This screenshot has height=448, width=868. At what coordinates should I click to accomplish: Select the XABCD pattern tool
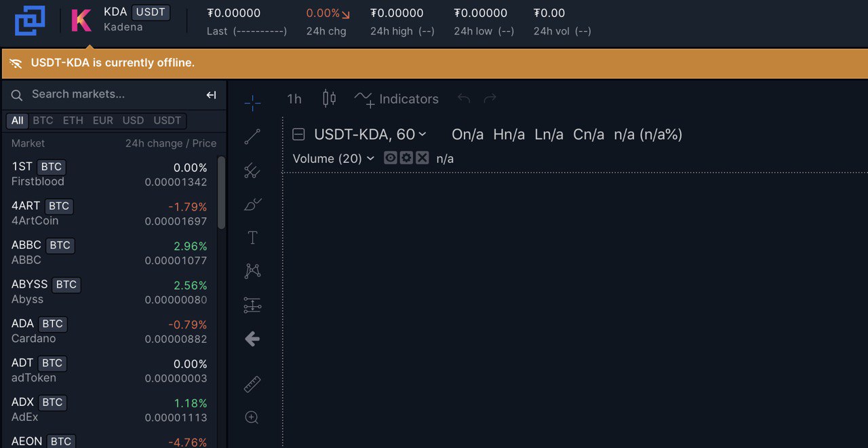pyautogui.click(x=252, y=271)
